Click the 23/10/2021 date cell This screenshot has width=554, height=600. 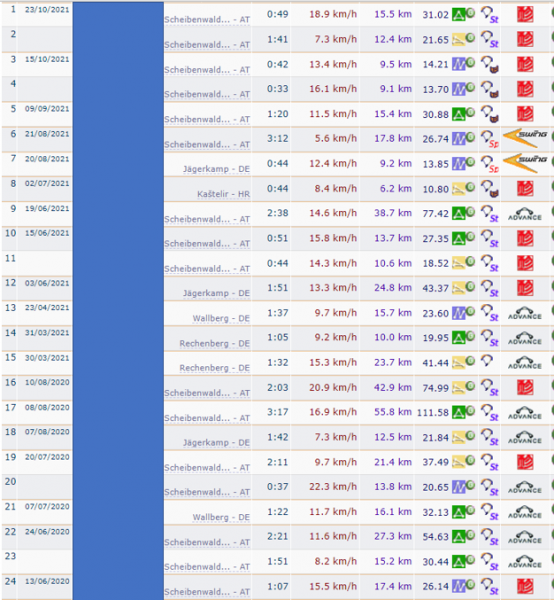pyautogui.click(x=47, y=10)
